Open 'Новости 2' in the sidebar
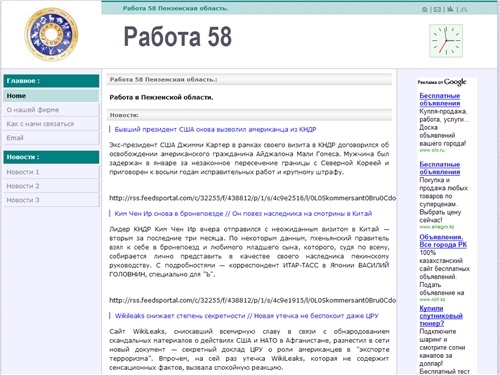The width and height of the screenshot is (500, 375). click(51, 186)
